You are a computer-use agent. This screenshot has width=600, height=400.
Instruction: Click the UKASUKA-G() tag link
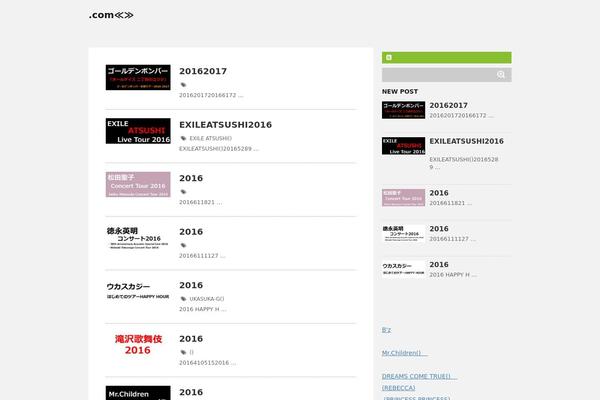pyautogui.click(x=207, y=299)
